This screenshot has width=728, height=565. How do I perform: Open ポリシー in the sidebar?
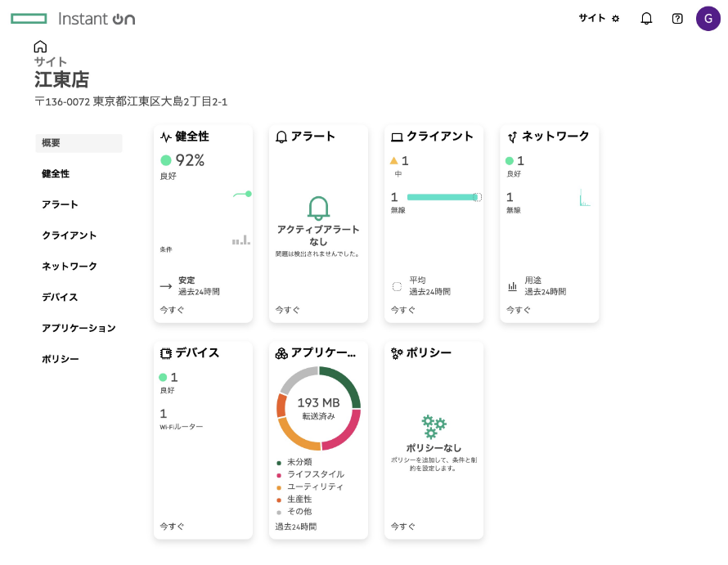pos(61,359)
